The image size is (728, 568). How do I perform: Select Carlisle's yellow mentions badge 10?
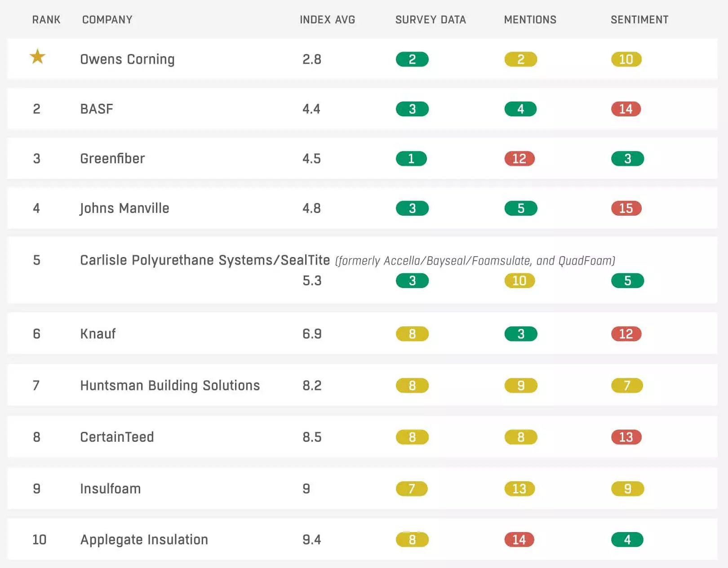coord(519,281)
